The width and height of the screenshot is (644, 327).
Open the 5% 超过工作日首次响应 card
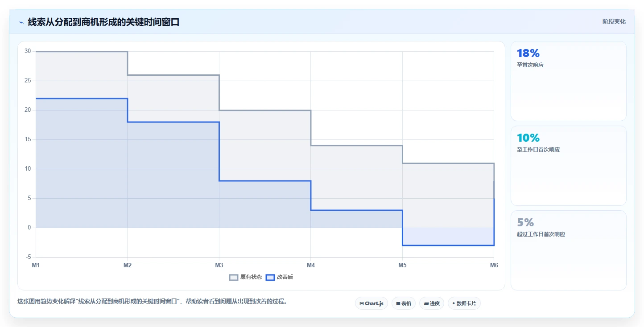click(x=569, y=250)
